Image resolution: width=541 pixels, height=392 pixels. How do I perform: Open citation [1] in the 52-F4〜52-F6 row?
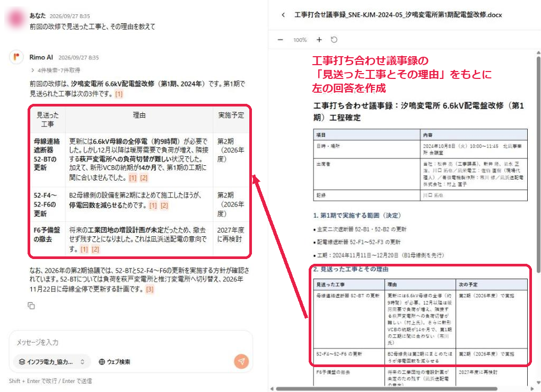[153, 206]
